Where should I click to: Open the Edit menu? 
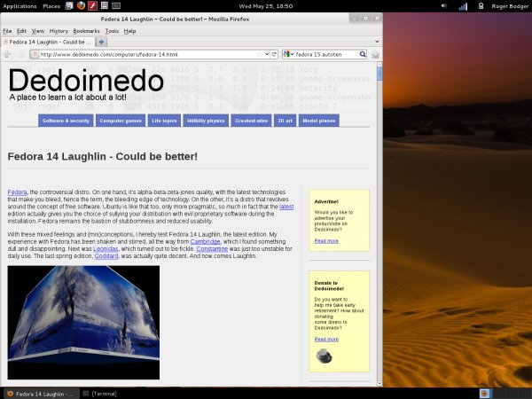coord(21,31)
